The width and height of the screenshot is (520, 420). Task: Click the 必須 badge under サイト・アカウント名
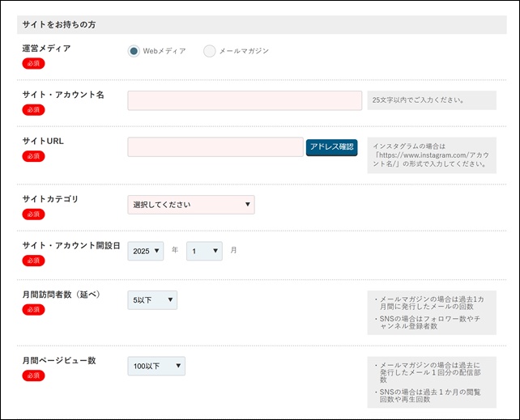click(x=33, y=109)
